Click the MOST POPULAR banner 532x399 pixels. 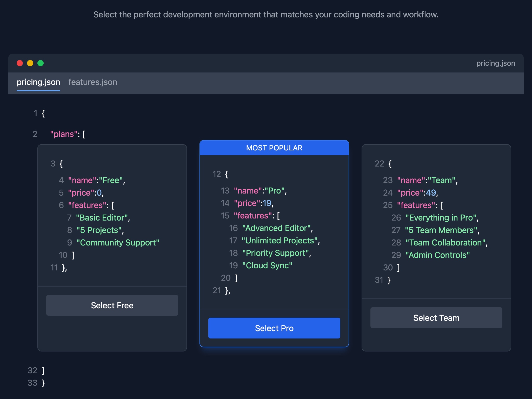click(x=274, y=148)
